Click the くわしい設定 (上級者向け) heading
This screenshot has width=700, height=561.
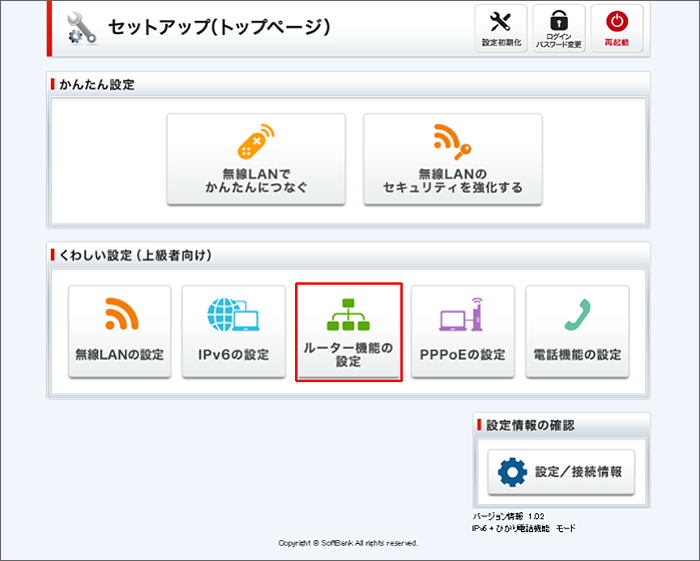(136, 255)
